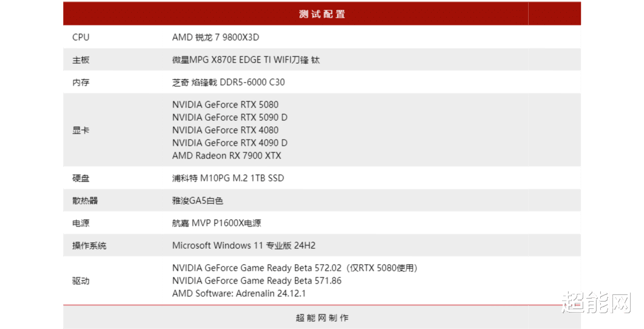Click Microsoft Windows 11 专业版 24H2 text
This screenshot has height=329, width=644.
tap(244, 246)
